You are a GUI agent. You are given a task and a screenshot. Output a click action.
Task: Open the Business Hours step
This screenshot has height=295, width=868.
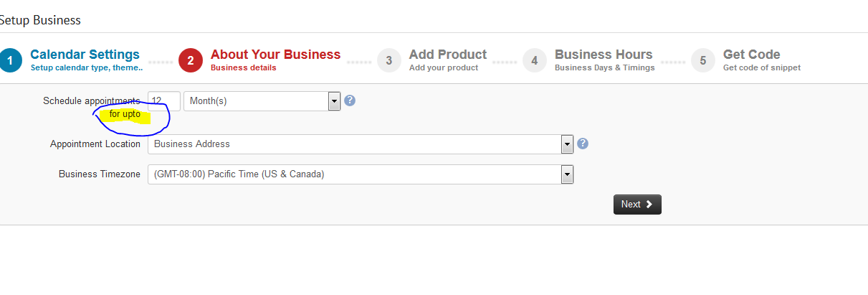[604, 55]
